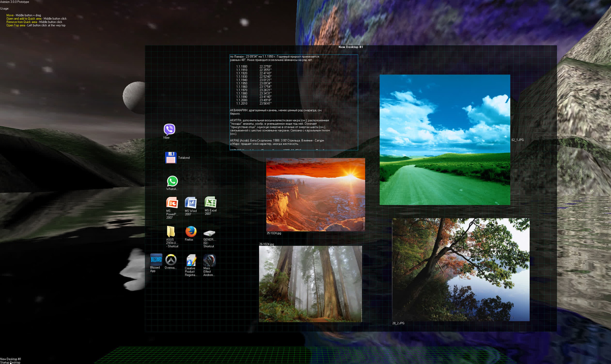
Task: Open MS Word 2007 icon
Action: tap(191, 203)
